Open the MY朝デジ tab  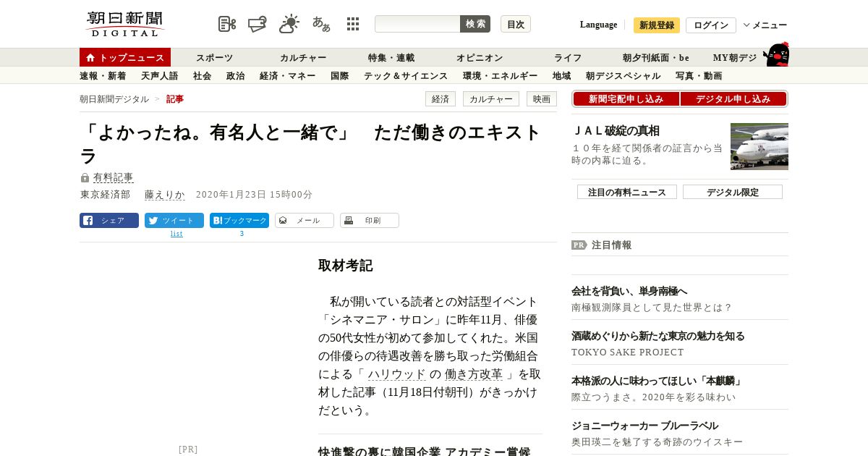(x=735, y=57)
